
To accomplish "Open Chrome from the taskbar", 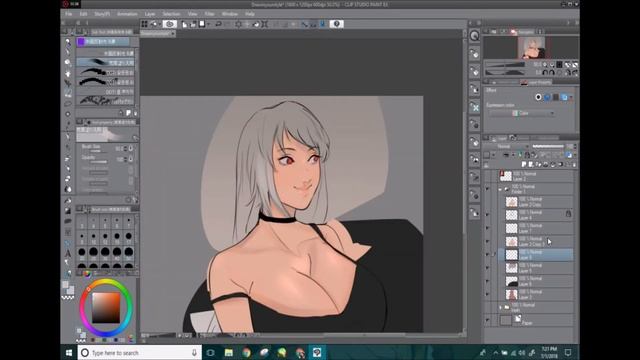I will (x=246, y=352).
